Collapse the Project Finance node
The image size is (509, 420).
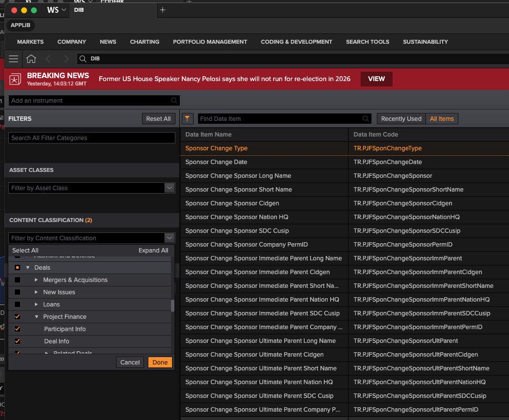click(x=36, y=317)
